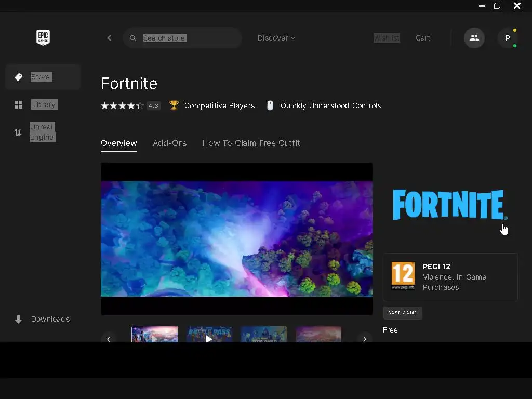
Task: Click the Downloads arrow icon
Action: (x=18, y=320)
